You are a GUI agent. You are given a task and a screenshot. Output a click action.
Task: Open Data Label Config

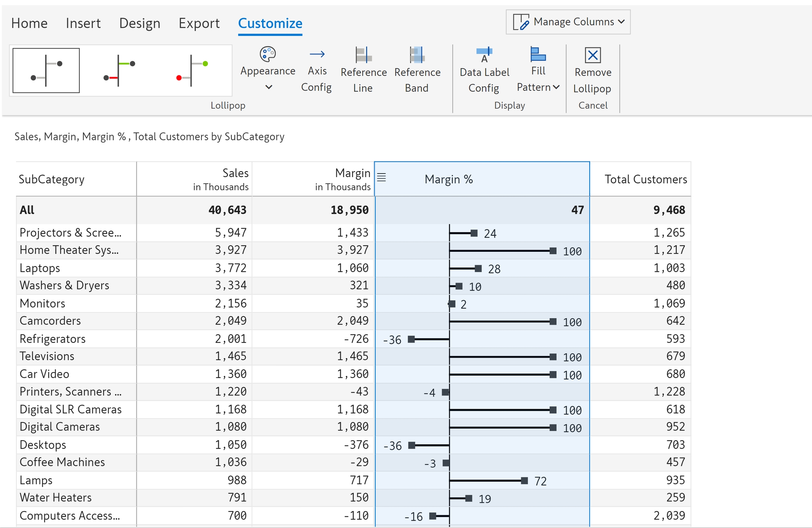(484, 55)
